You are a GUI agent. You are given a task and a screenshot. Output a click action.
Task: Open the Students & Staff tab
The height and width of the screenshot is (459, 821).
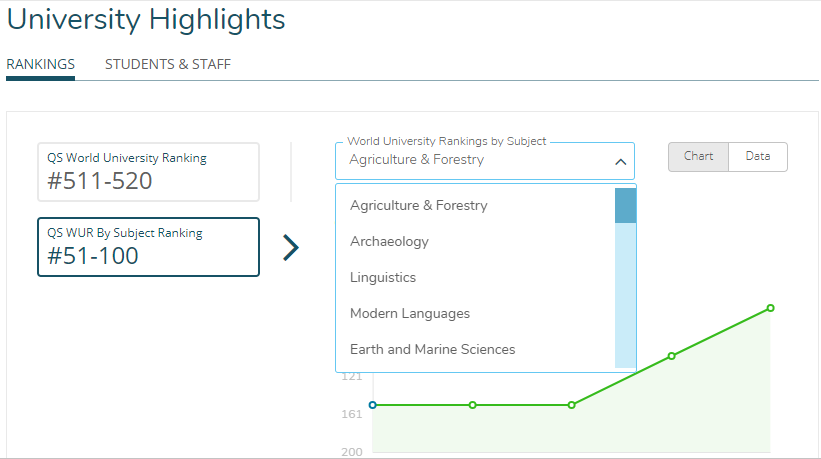(168, 64)
